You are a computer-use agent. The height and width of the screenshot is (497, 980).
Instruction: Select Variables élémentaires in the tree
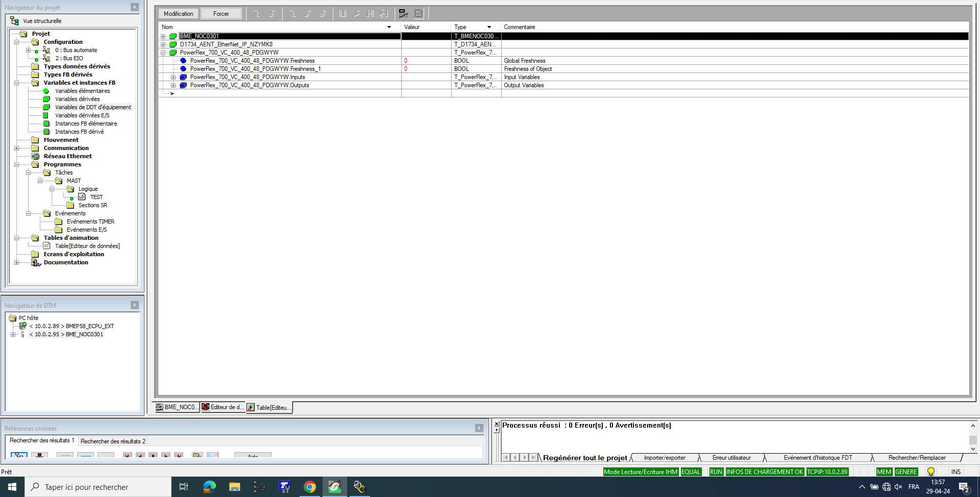[83, 91]
